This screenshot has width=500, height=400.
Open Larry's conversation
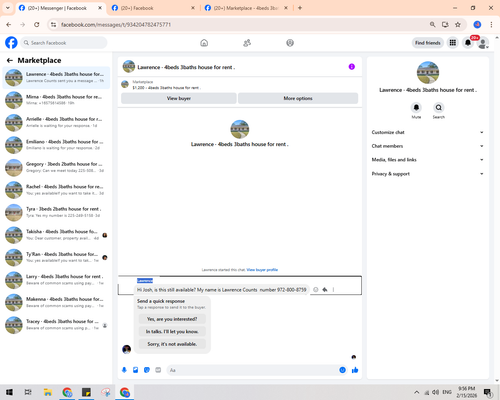[56, 280]
